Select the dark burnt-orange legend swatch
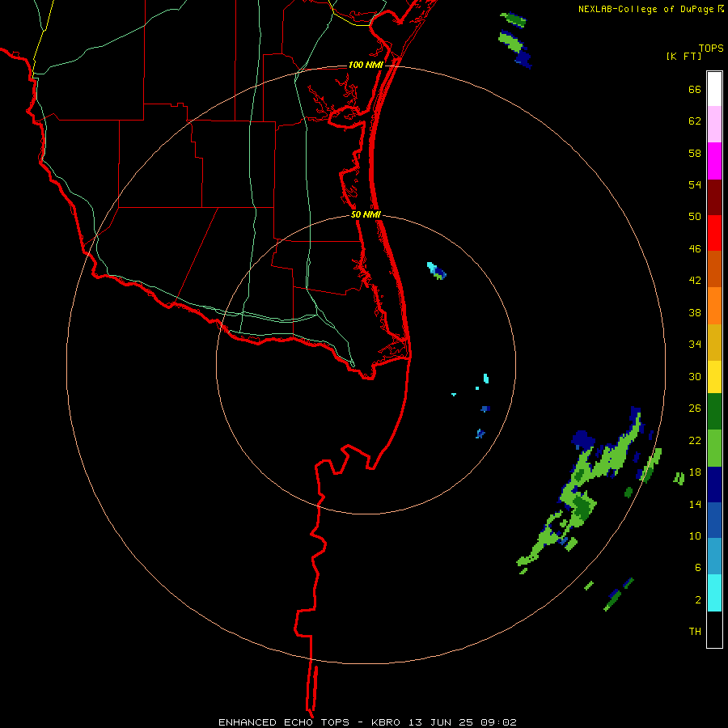Viewport: 728px width, 728px height. click(714, 269)
